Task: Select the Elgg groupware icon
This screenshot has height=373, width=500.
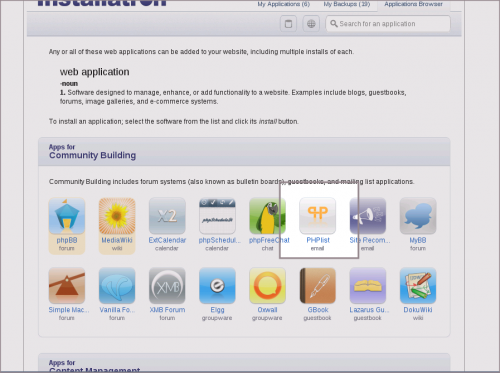Action: [217, 286]
